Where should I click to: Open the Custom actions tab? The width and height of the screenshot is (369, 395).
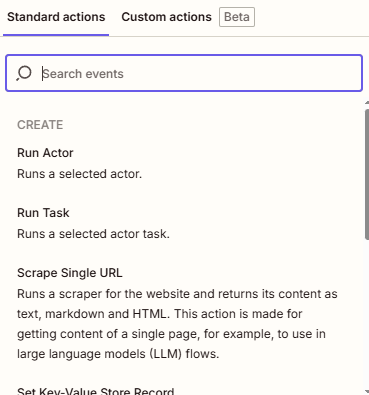166,17
